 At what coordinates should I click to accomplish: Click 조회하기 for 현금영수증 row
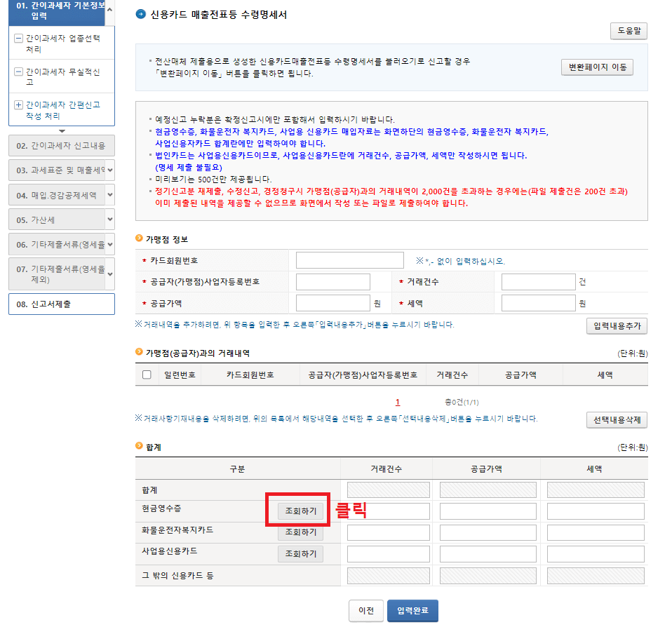(300, 511)
